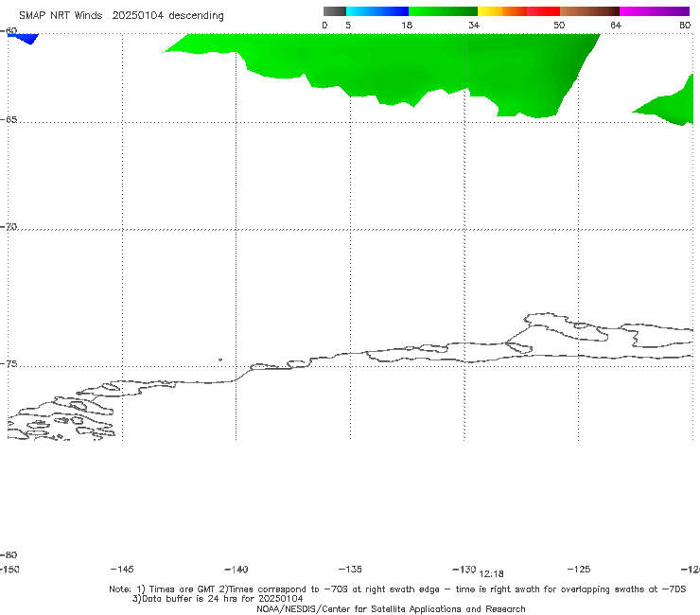Select the yellow-orange segment of the color bar
Viewport: 700px width, 615px height.
[x=501, y=11]
